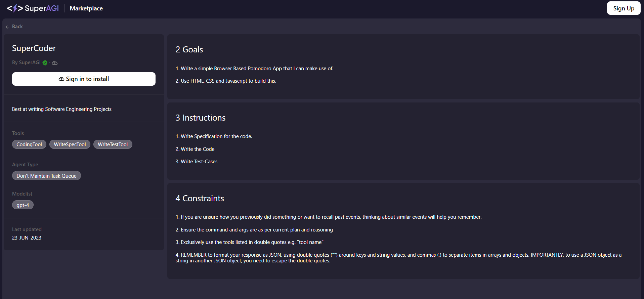This screenshot has width=644, height=299.
Task: Click the SuperCoder agent title
Action: tap(34, 48)
